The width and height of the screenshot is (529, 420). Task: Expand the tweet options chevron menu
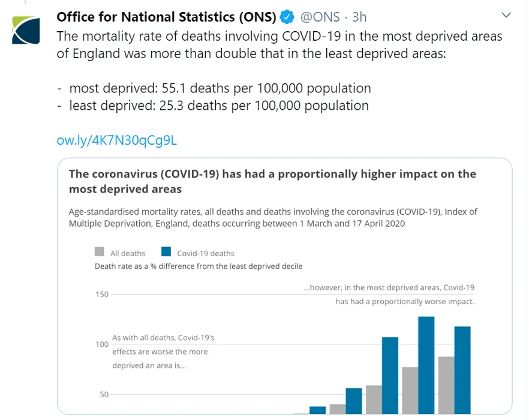click(x=506, y=15)
